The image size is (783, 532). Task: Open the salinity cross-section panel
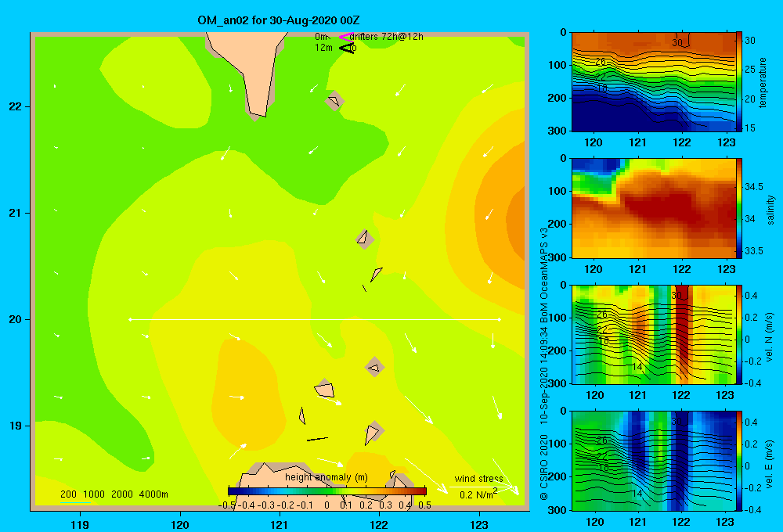[654, 208]
